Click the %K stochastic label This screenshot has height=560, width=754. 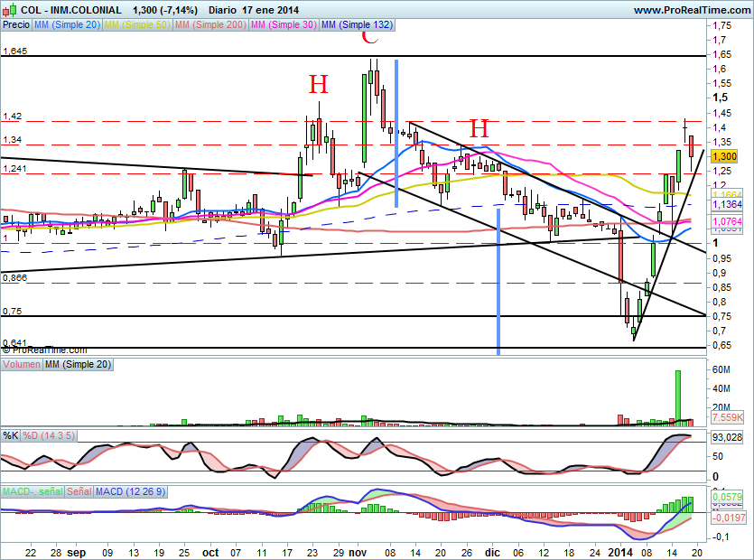pyautogui.click(x=11, y=435)
